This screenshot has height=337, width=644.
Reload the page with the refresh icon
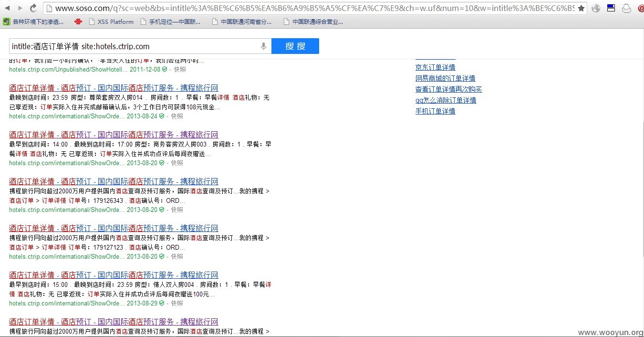coord(33,8)
